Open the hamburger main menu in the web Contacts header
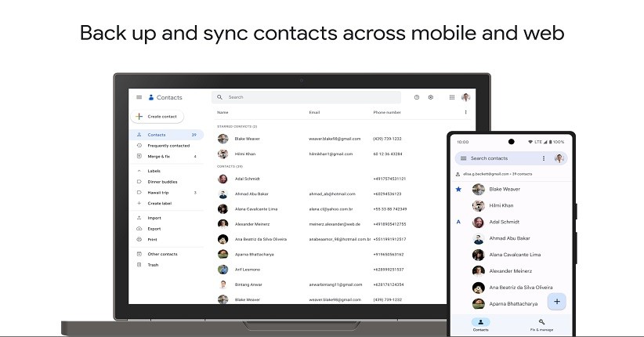 coord(139,97)
